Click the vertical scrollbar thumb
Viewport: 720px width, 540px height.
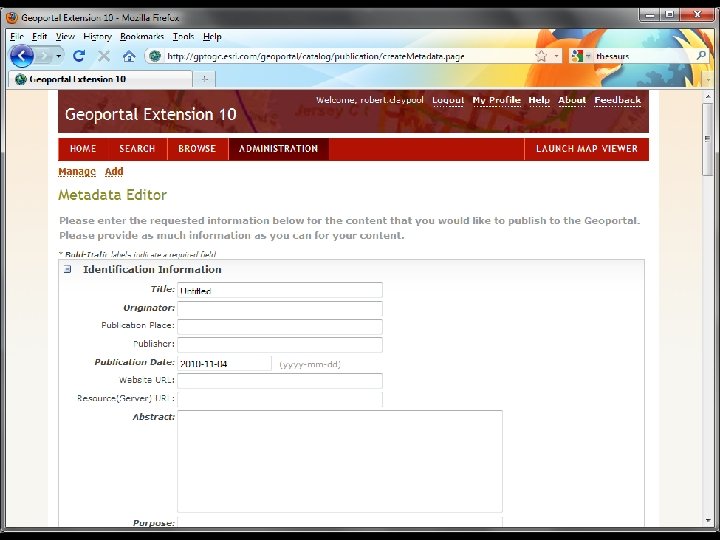708,139
